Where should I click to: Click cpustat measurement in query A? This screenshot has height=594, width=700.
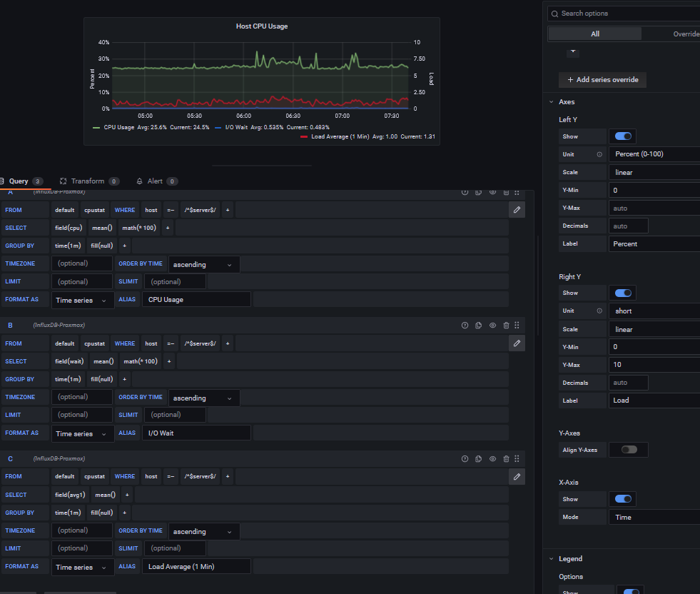click(x=95, y=210)
